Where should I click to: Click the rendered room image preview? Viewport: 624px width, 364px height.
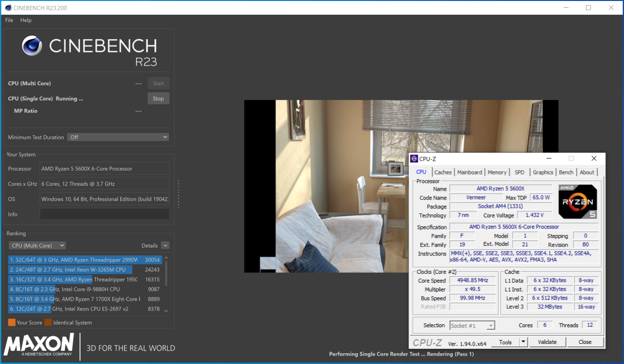point(401,186)
